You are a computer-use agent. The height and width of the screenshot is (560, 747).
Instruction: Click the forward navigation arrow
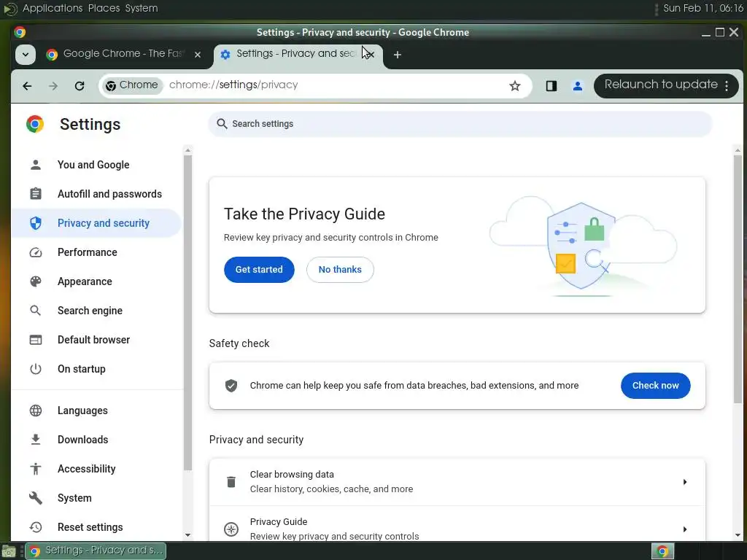53,86
